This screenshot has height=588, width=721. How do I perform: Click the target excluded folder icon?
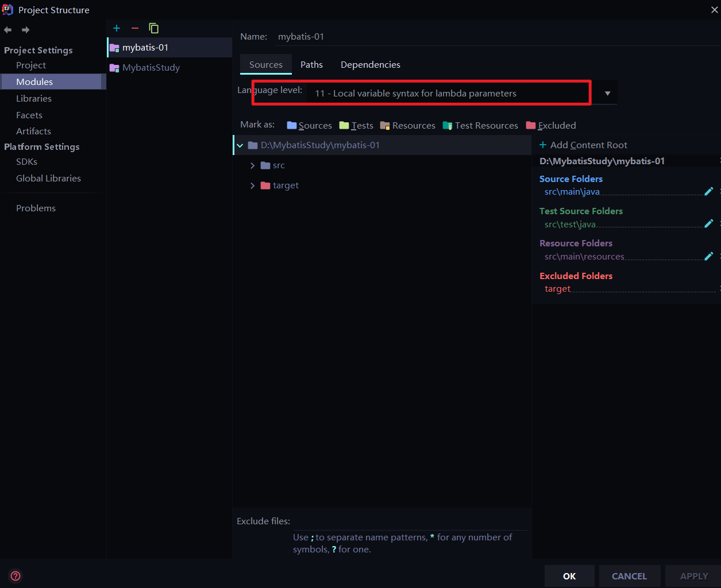pyautogui.click(x=265, y=185)
